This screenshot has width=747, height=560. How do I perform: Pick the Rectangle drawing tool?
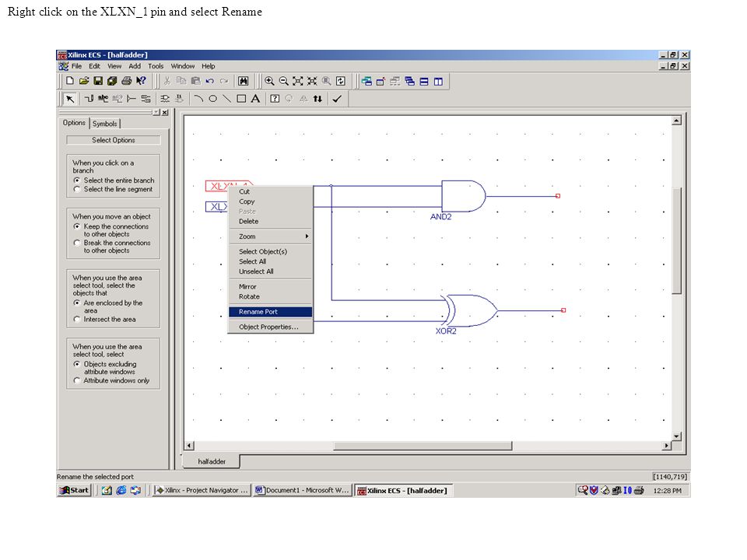tap(241, 99)
